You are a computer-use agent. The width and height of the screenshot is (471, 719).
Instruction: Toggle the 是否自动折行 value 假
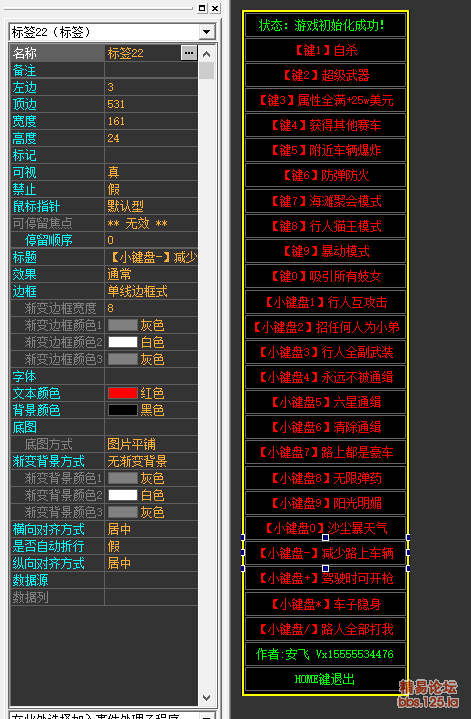(151, 546)
